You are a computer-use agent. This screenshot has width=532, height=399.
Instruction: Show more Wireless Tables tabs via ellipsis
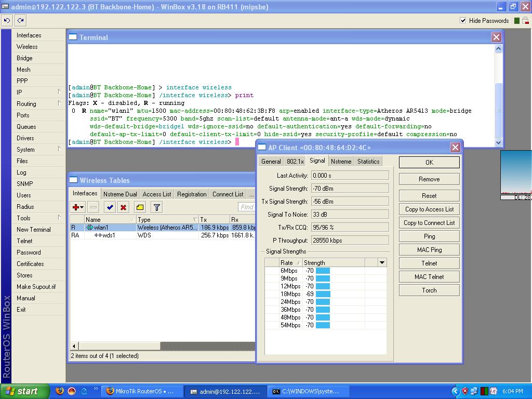[251, 194]
